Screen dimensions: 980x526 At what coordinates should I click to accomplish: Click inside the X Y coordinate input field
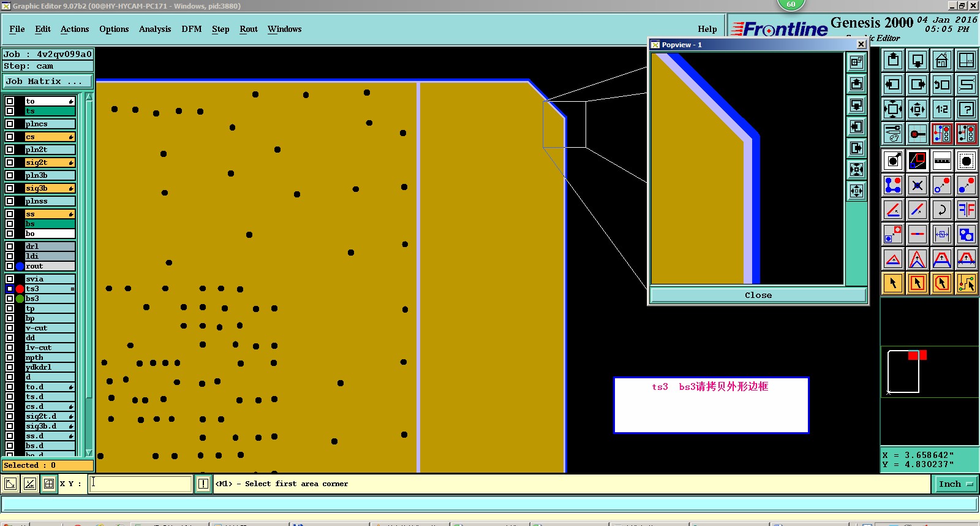click(x=141, y=484)
